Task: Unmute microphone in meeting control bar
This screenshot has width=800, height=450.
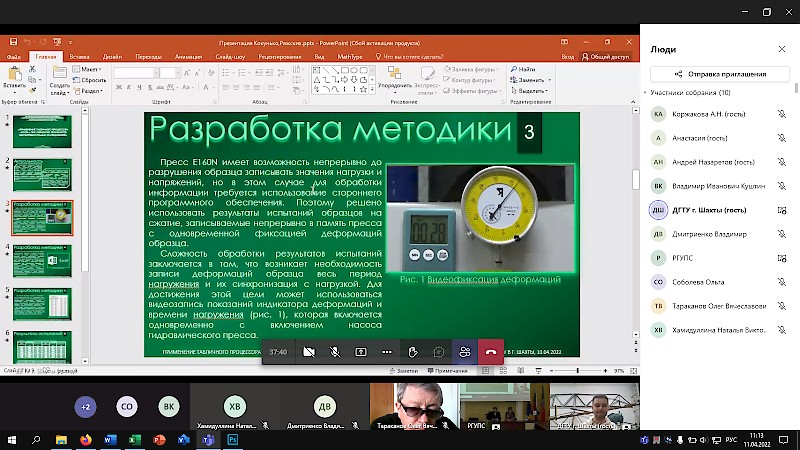Action: point(335,352)
